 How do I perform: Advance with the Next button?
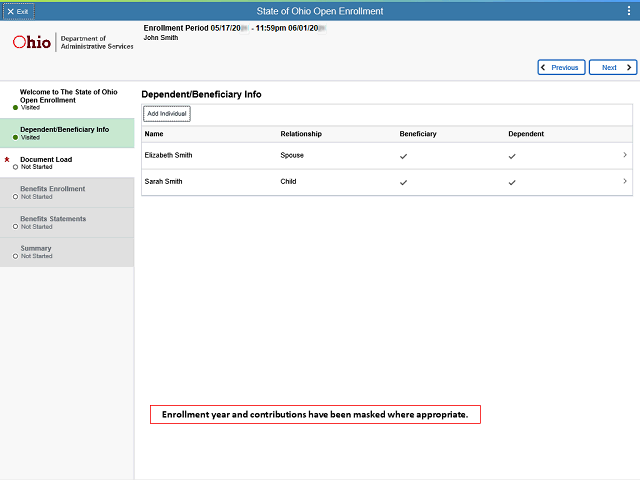[613, 67]
